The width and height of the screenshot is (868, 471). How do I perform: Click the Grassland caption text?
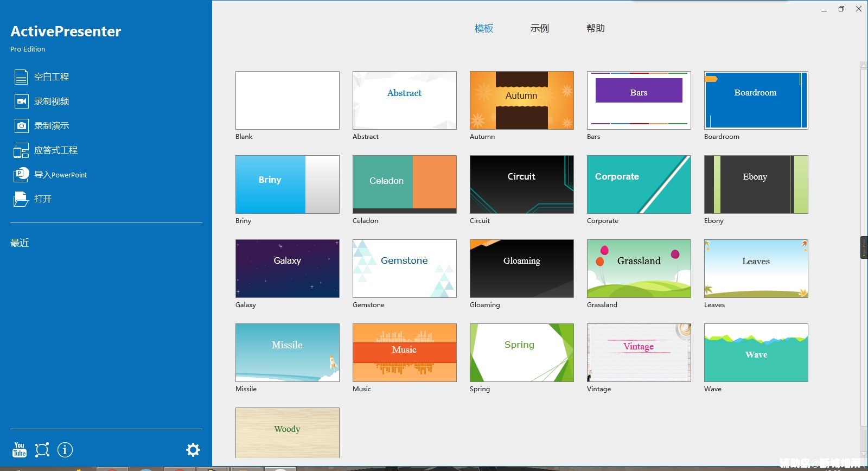coord(602,305)
